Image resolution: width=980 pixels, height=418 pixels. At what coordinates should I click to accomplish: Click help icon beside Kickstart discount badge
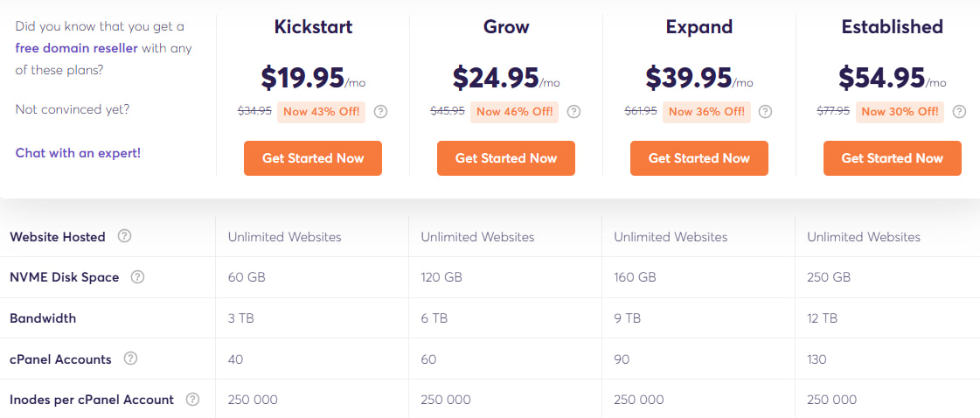380,112
